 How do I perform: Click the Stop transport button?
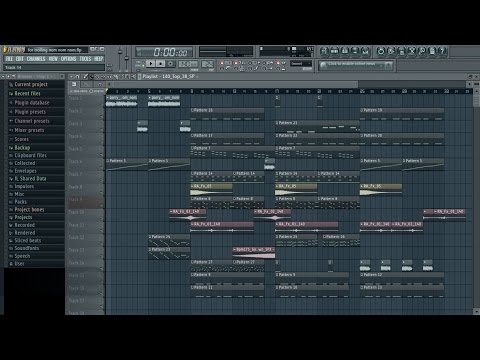pos(161,63)
